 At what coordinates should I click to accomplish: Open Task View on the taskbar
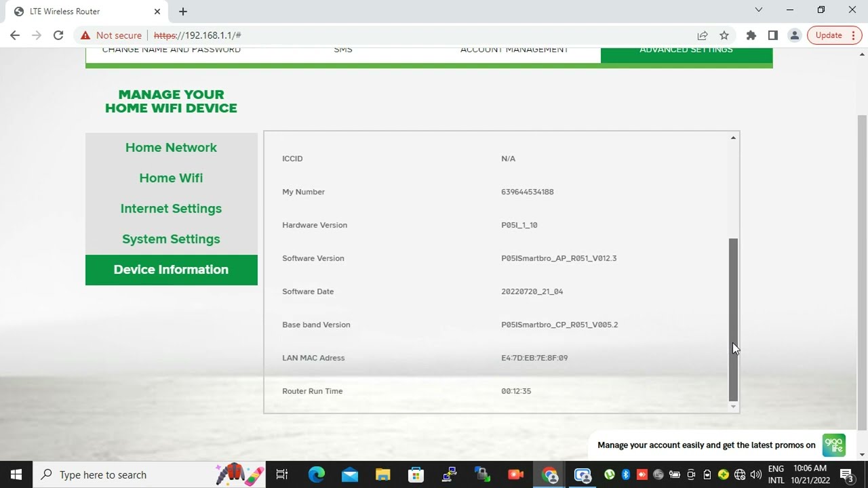click(x=282, y=474)
